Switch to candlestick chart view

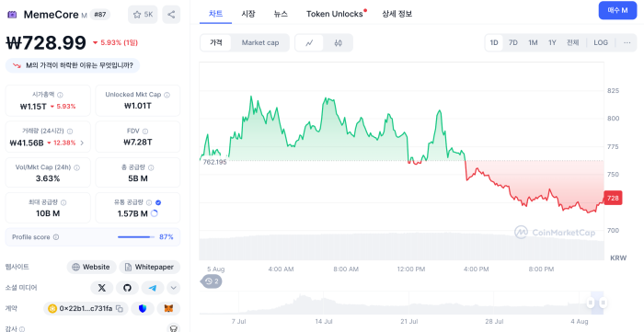click(338, 42)
